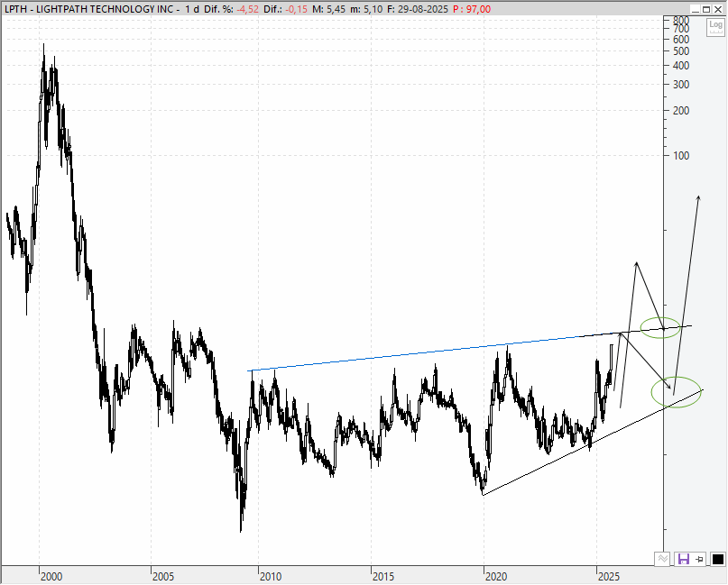The image size is (728, 585).
Task: Click the double-chevron collapse icon
Action: coord(662,559)
